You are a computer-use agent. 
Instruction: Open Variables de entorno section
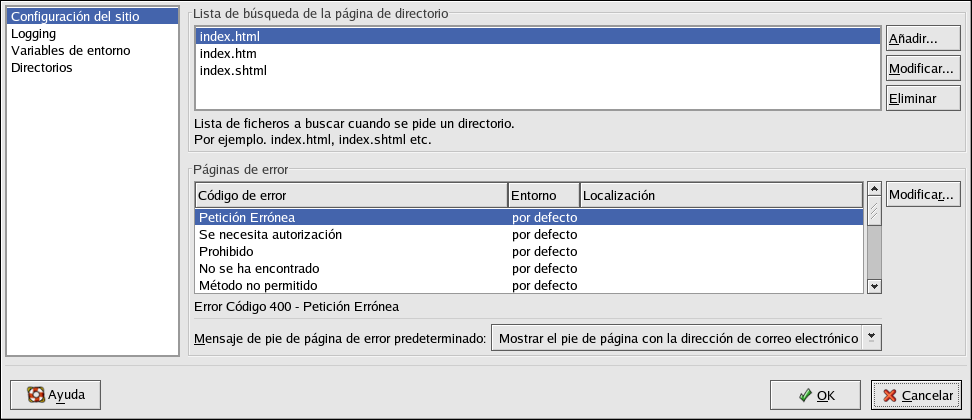(x=70, y=50)
